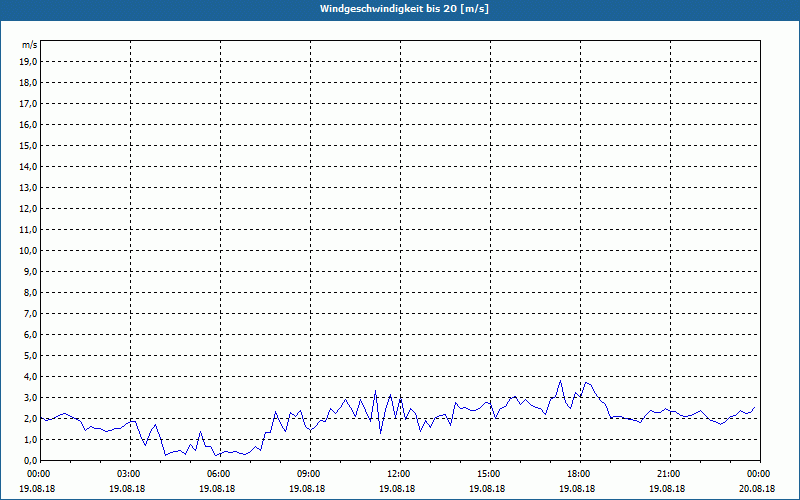
Task: Click the 8,0 y-axis label
Action: pos(31,292)
